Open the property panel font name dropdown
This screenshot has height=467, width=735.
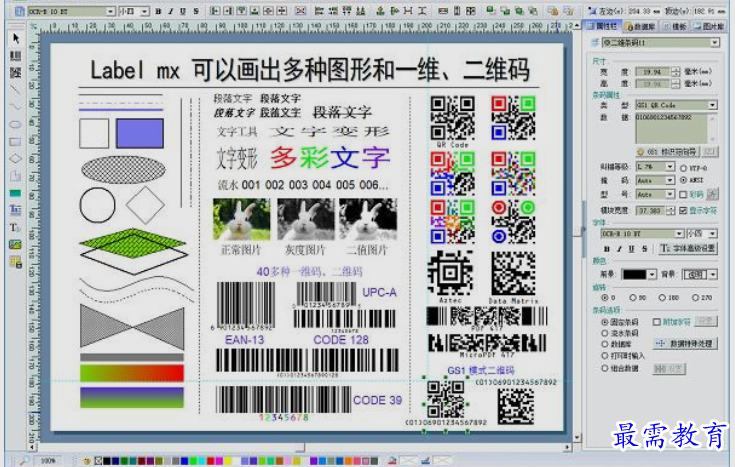pyautogui.click(x=679, y=234)
